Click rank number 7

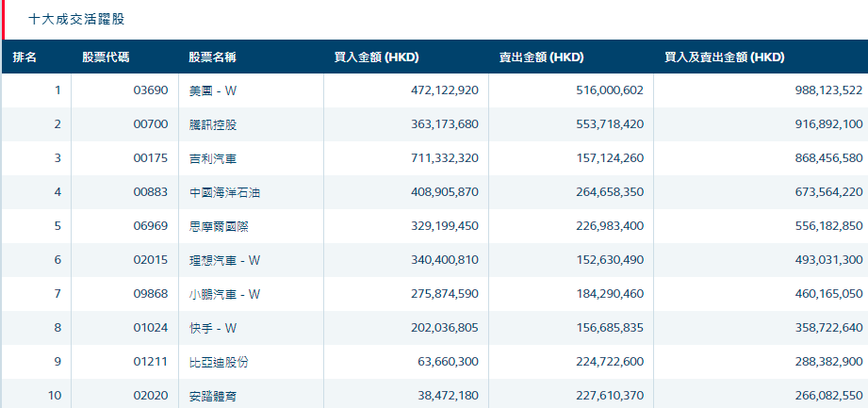click(x=58, y=294)
